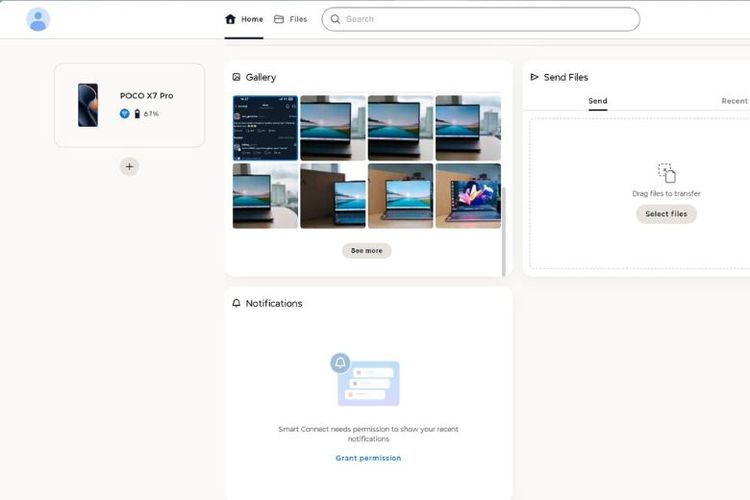Click the Home house icon
This screenshot has width=750, height=500.
pyautogui.click(x=230, y=19)
